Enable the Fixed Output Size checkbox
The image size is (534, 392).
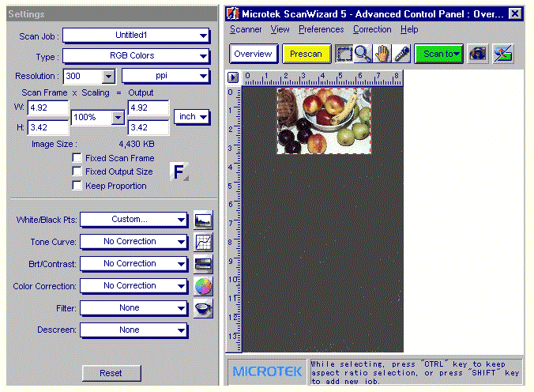(x=77, y=171)
